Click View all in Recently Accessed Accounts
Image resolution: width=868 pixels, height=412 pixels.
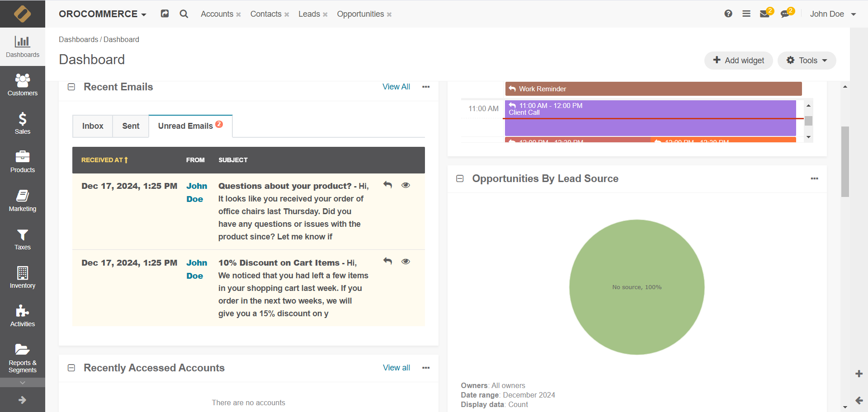click(x=396, y=368)
